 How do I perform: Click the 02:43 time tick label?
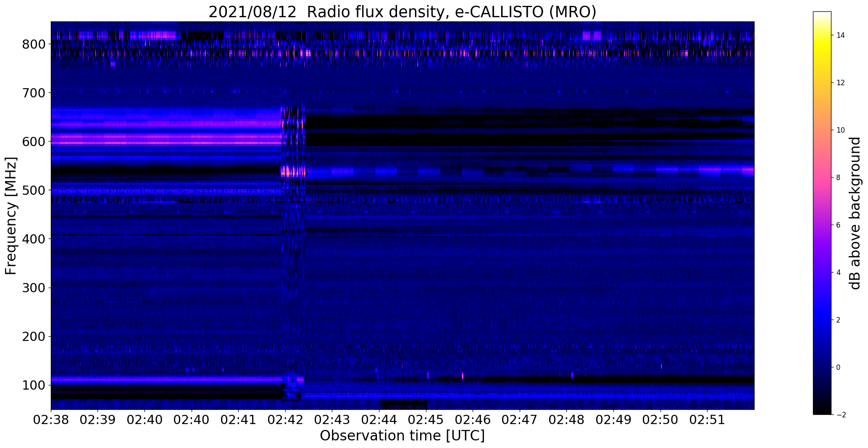[332, 420]
